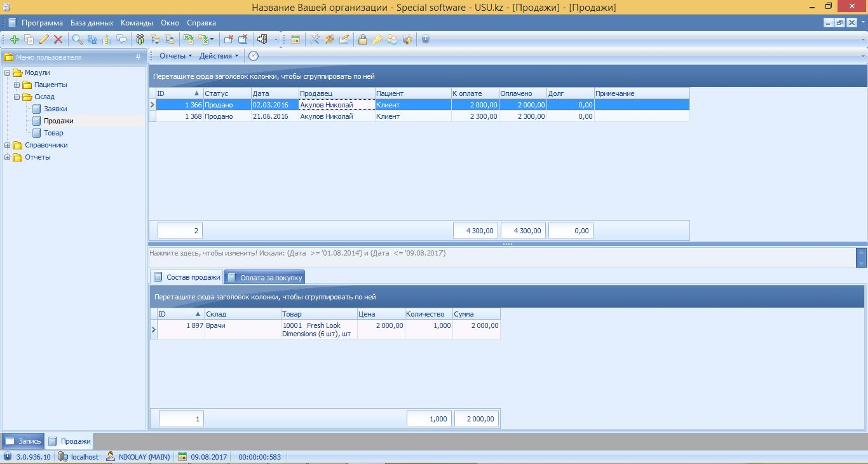Click the Refresh data toolbar icon

[92, 39]
